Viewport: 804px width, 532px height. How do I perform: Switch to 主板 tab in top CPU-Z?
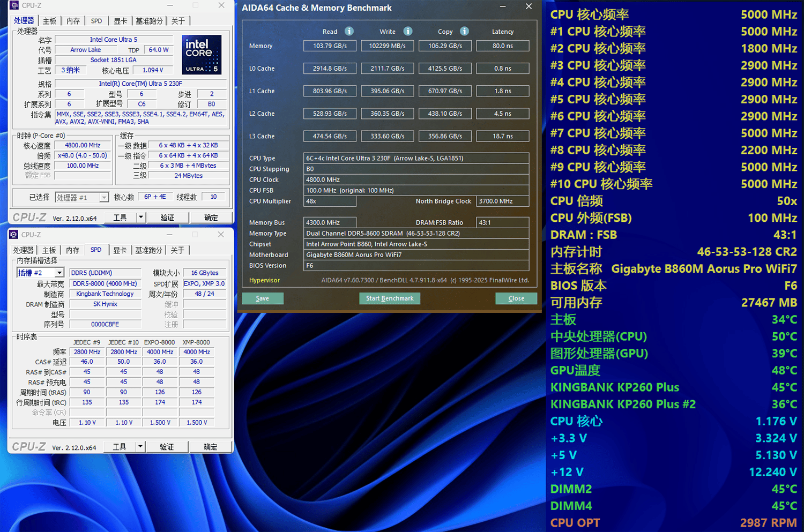49,21
